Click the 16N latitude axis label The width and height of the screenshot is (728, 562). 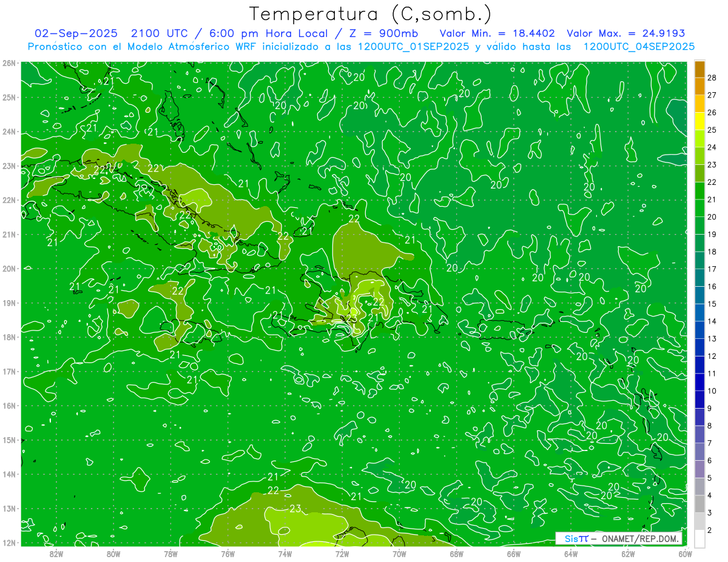(x=8, y=406)
